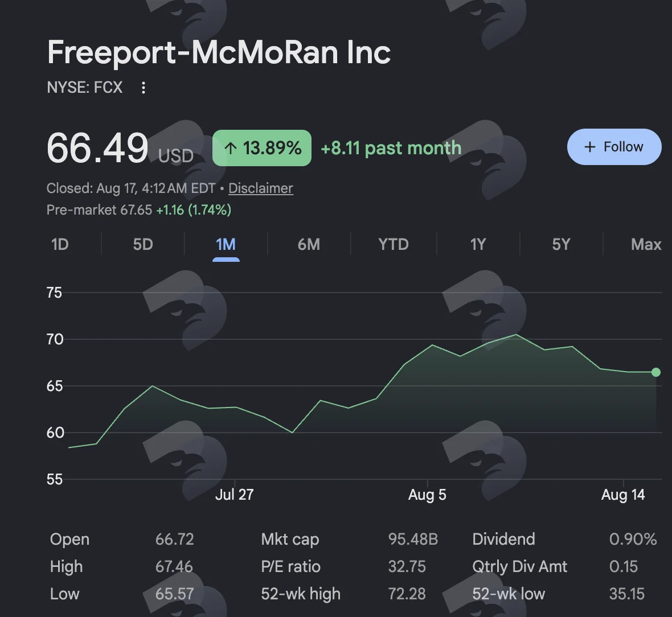This screenshot has width=672, height=617.
Task: Follow the Freeport-McMoRan stock
Action: click(x=614, y=147)
